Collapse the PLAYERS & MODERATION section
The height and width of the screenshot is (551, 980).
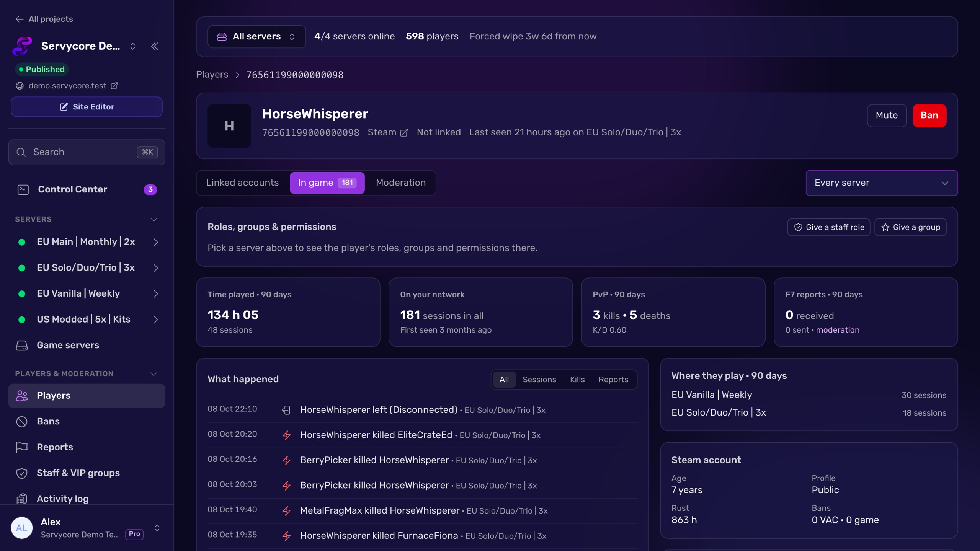[x=154, y=374]
